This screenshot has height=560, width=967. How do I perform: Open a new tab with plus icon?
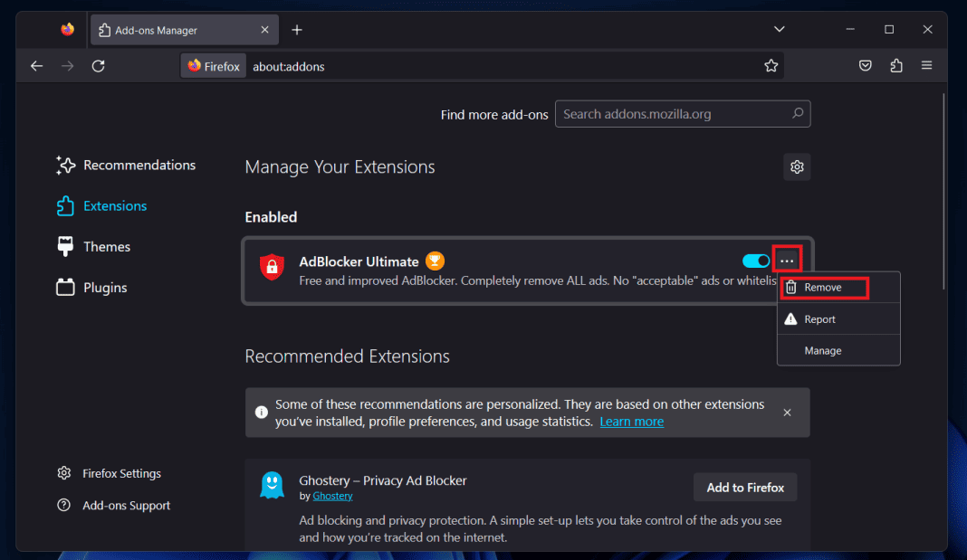[x=297, y=30]
